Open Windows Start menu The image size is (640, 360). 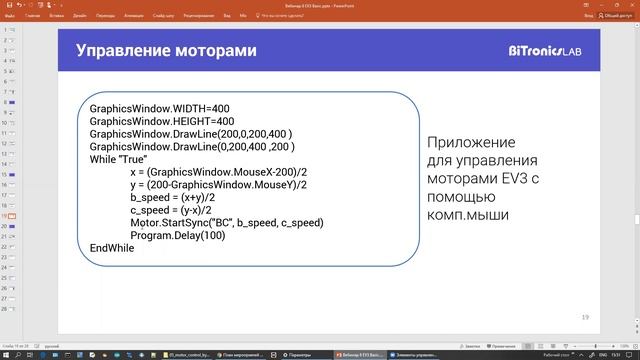pos(6,355)
